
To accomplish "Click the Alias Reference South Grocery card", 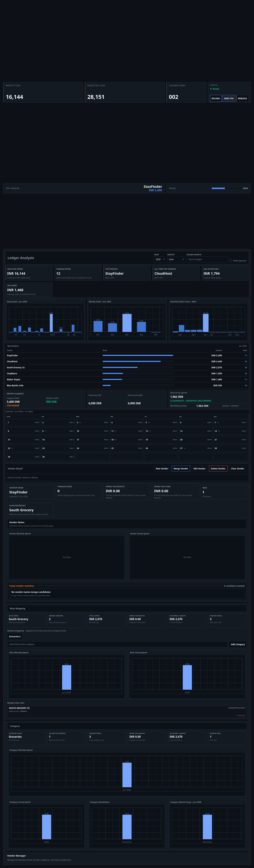I will pyautogui.click(x=30, y=510).
